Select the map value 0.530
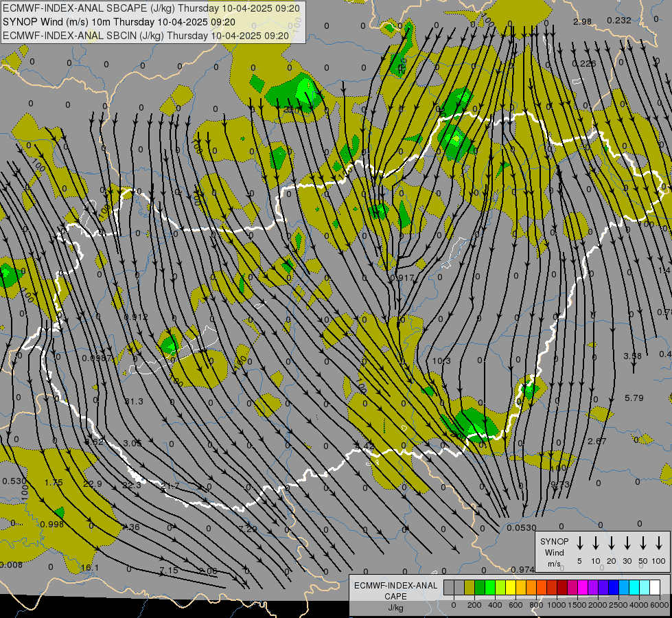This screenshot has height=618, width=672. click(14, 481)
